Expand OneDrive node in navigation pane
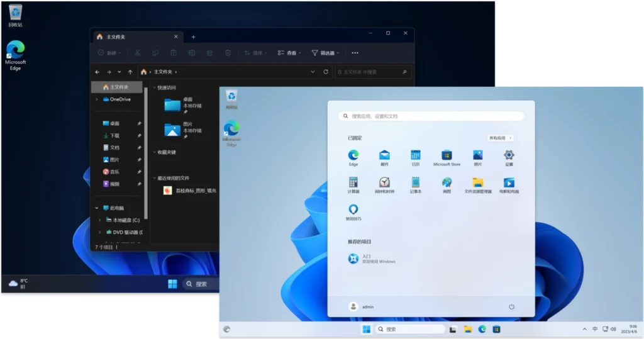The width and height of the screenshot is (644, 339). click(x=97, y=99)
